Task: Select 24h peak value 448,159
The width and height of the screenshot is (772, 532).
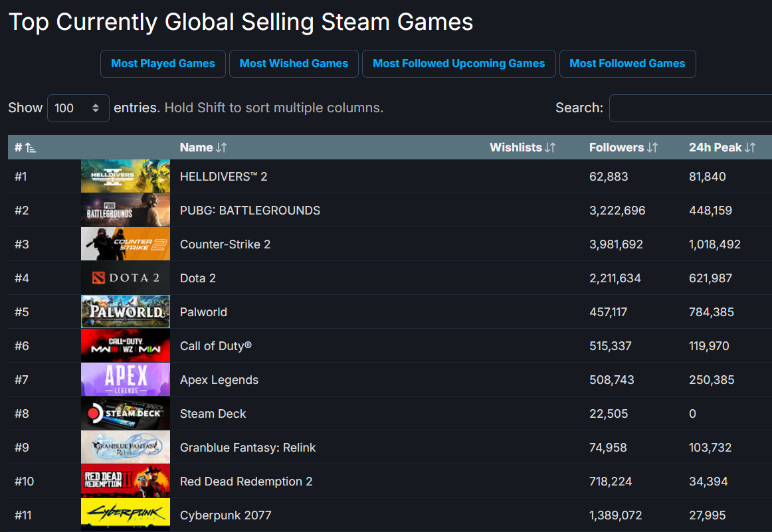Action: [x=710, y=211]
